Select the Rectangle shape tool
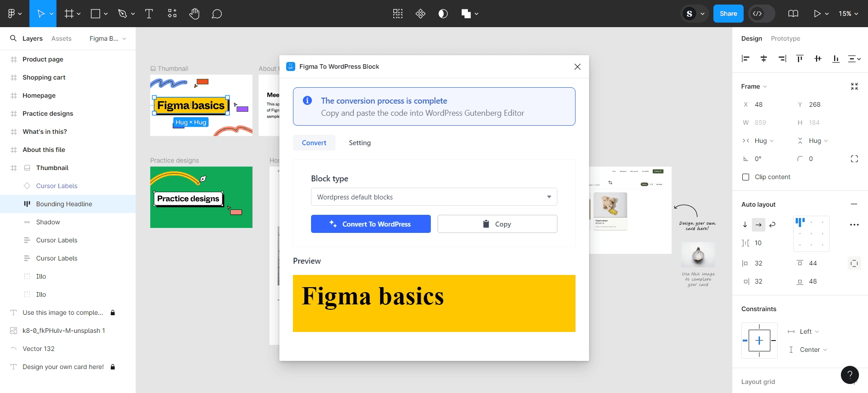The height and width of the screenshot is (393, 868). pos(95,14)
